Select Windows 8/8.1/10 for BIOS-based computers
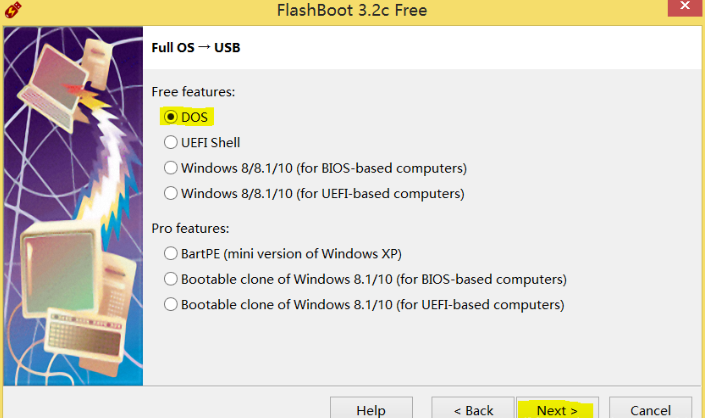Screen dimensions: 705x418 tap(315, 168)
